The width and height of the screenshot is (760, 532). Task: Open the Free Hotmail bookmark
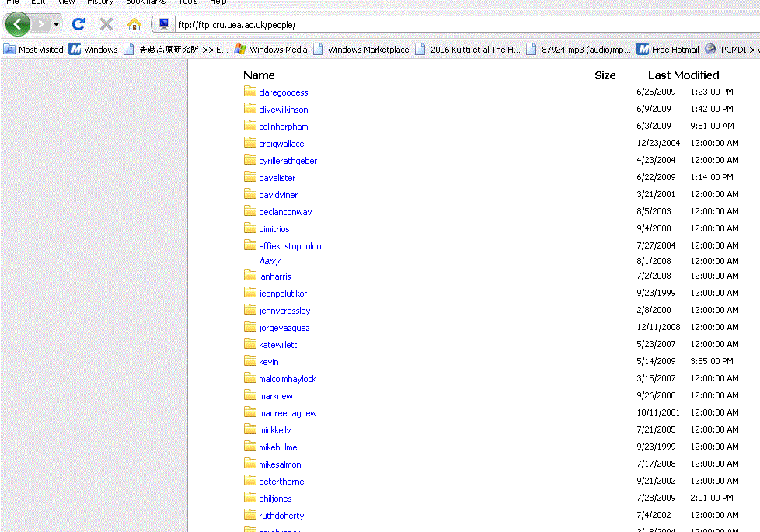coord(668,50)
